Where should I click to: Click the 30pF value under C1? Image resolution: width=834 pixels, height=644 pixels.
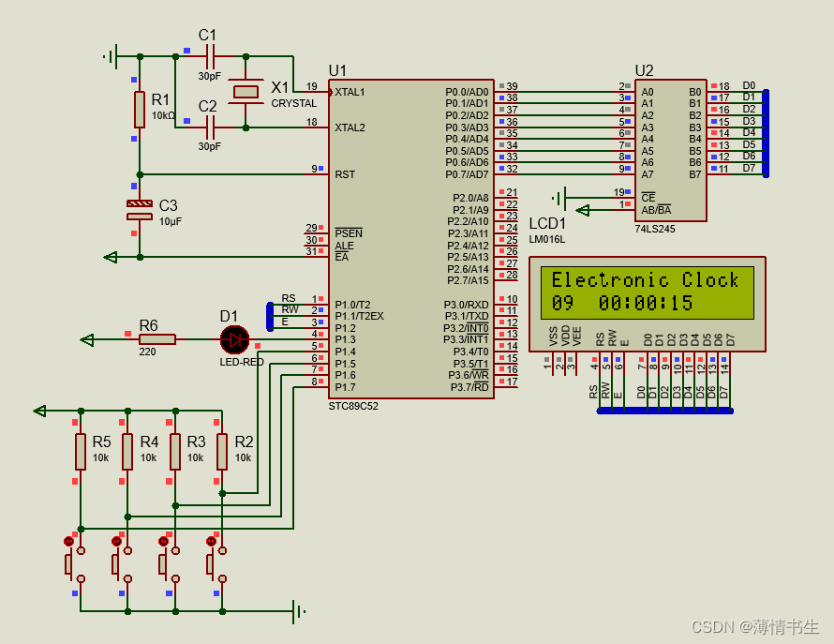click(x=210, y=76)
